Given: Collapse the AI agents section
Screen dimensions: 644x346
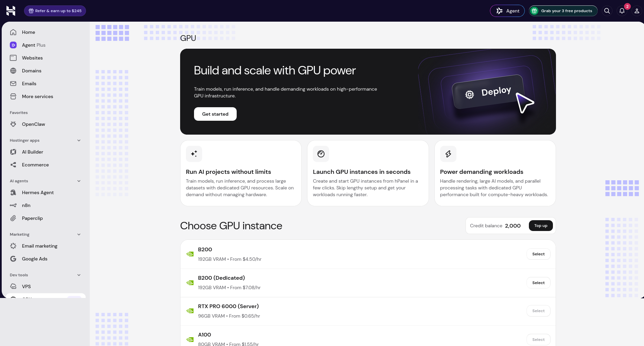Looking at the screenshot, I should pyautogui.click(x=79, y=181).
